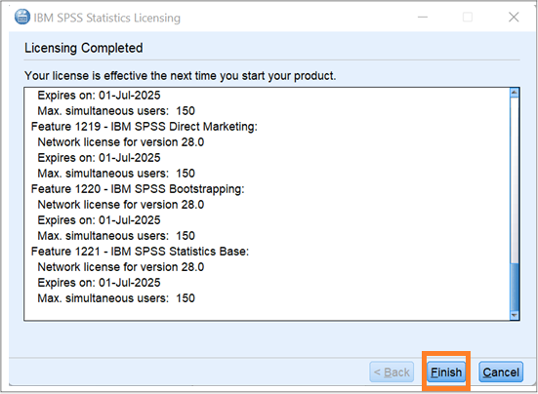Click 'Max. simultaneous users' under Bootstrapping
This screenshot has width=538, height=394.
point(116,236)
